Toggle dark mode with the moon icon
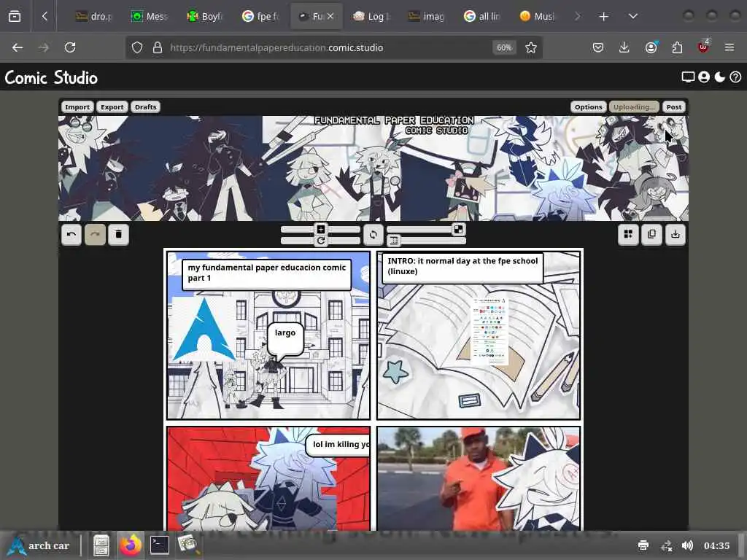This screenshot has width=747, height=560. pyautogui.click(x=720, y=77)
